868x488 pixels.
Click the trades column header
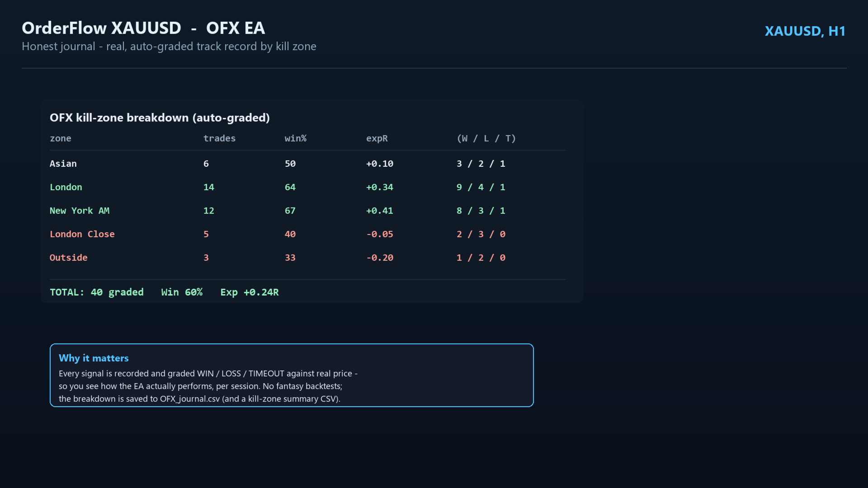[219, 138]
